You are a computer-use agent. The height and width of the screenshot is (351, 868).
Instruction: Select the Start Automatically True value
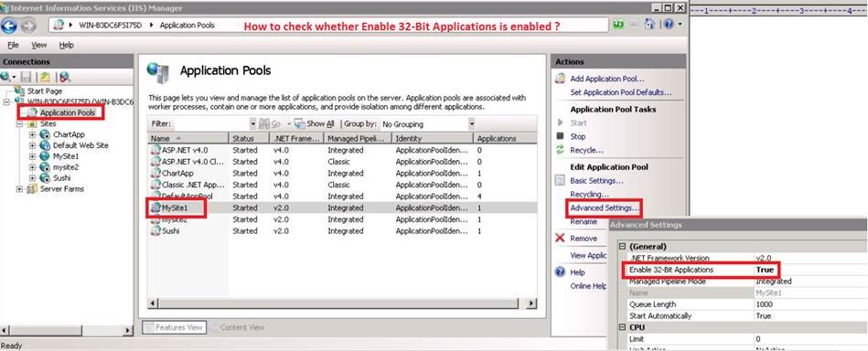click(x=764, y=315)
